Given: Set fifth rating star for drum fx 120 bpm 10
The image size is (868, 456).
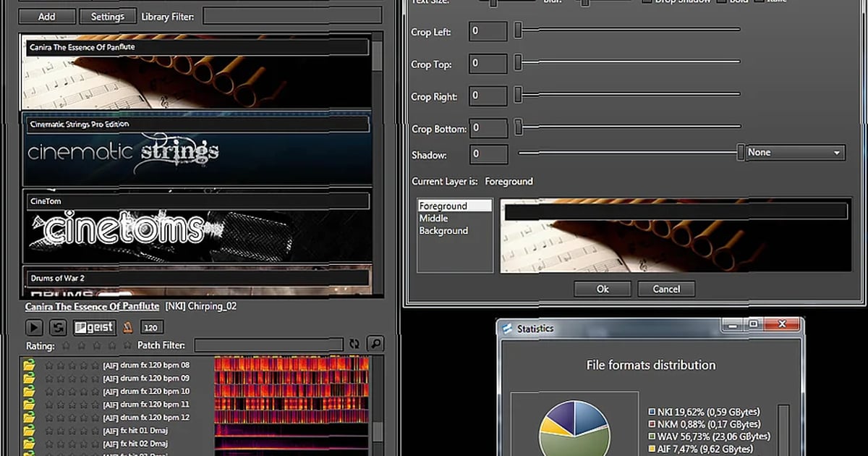Looking at the screenshot, I should [95, 392].
